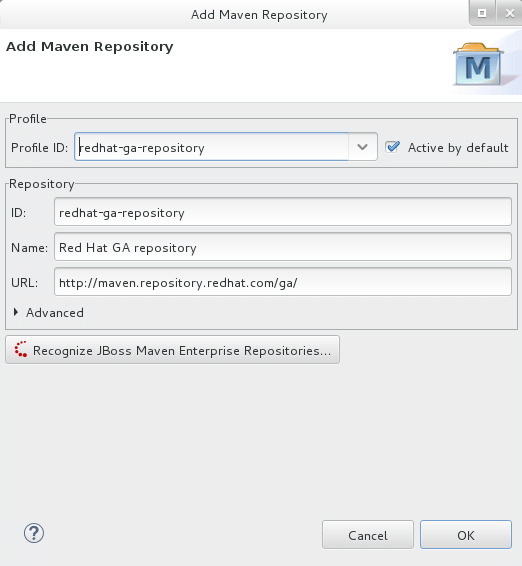Click the Profile ID label
The height and width of the screenshot is (566, 522).
tap(40, 148)
